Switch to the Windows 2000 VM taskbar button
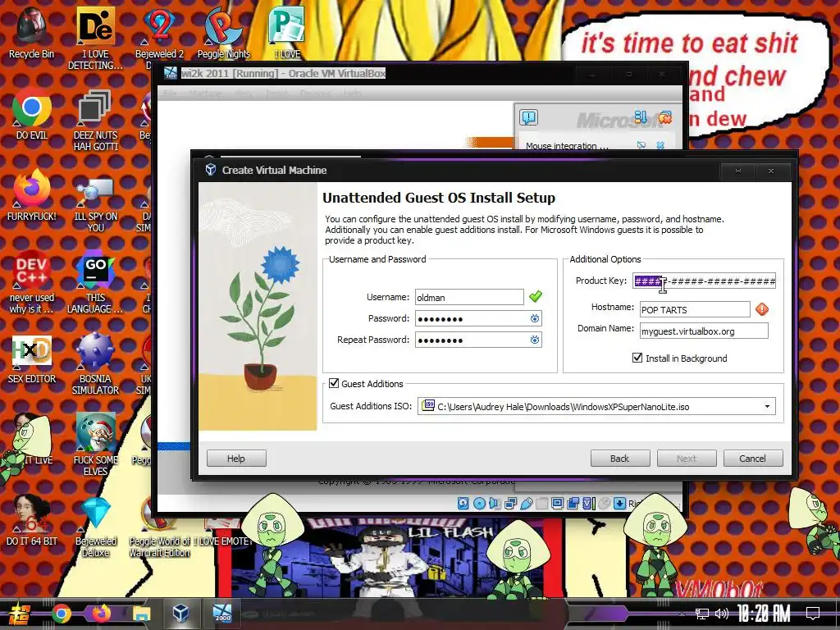This screenshot has width=840, height=630. [x=221, y=614]
